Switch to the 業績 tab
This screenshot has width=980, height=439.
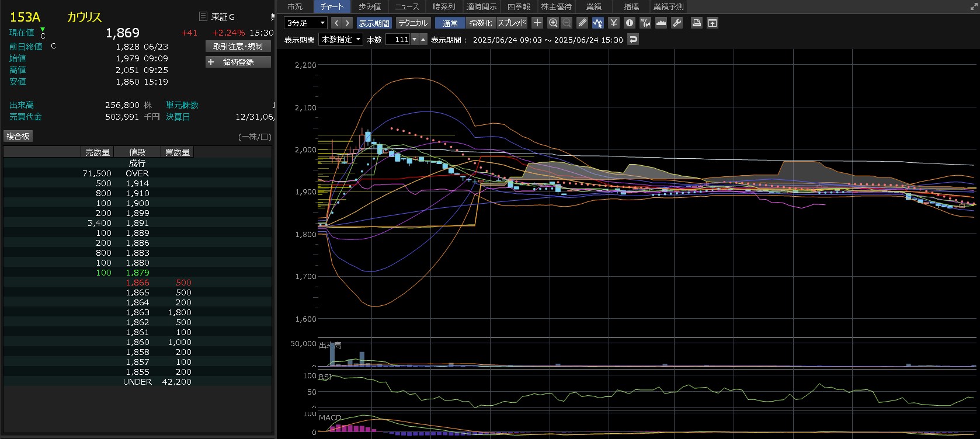point(593,6)
